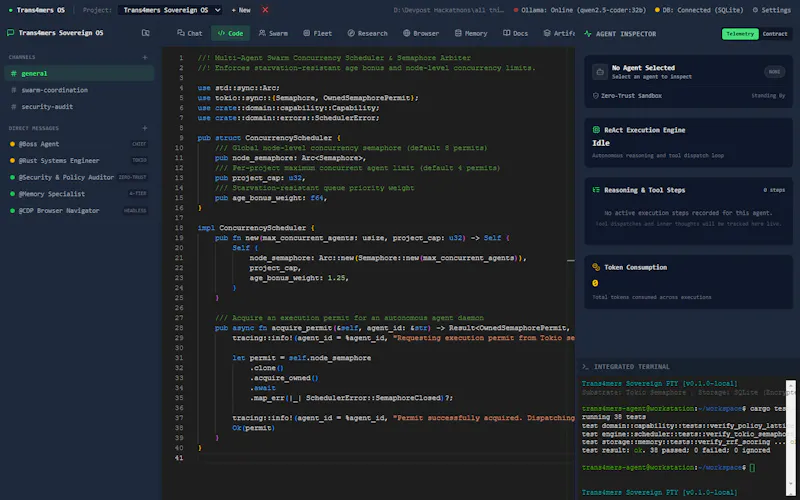Click the red X icon beside New

click(x=265, y=10)
